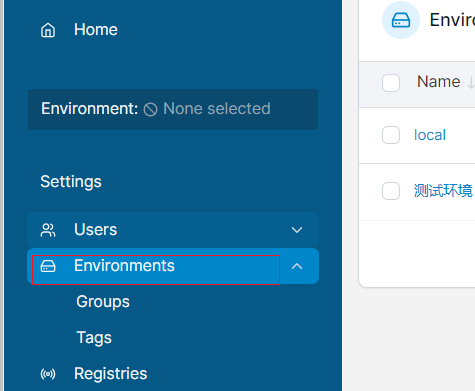Click the blue Environments header icon
Screen dimensions: 475x391
(x=401, y=20)
